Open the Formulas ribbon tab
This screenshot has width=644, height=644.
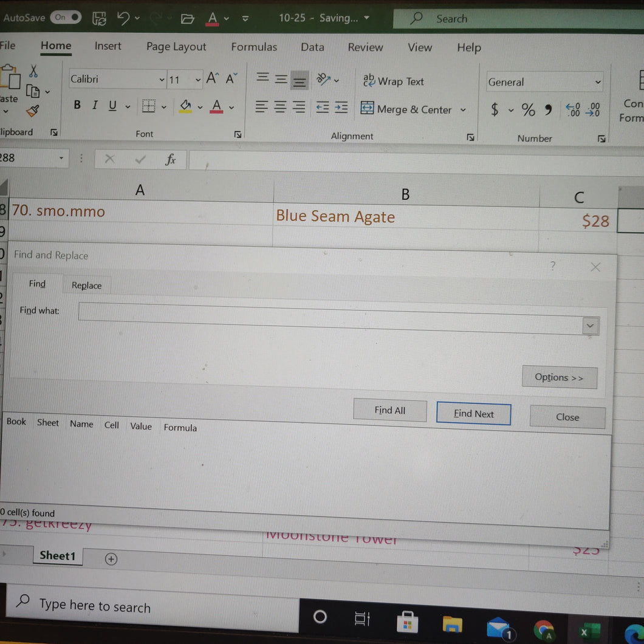254,47
